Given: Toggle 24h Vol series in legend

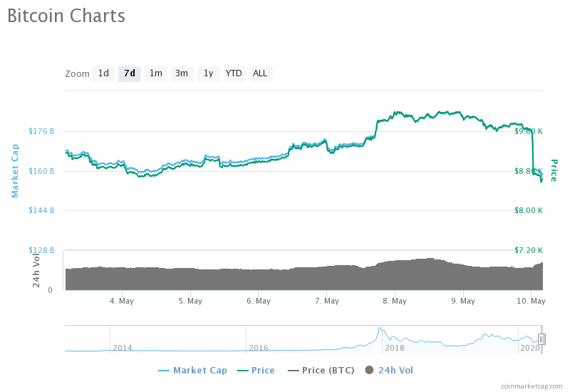Looking at the screenshot, I should click(389, 370).
